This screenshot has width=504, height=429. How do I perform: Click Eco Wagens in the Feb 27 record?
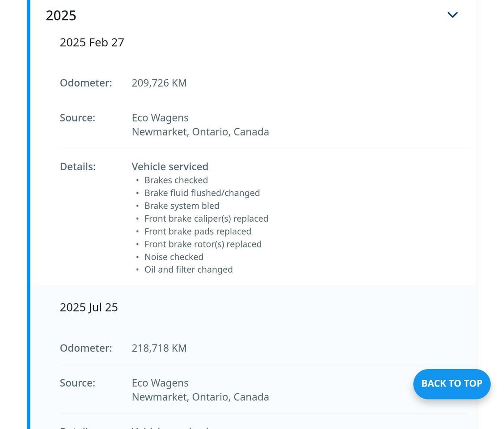click(160, 118)
